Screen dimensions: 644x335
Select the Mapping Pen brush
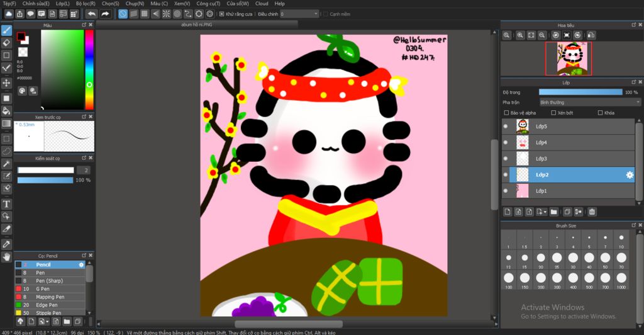pos(50,297)
